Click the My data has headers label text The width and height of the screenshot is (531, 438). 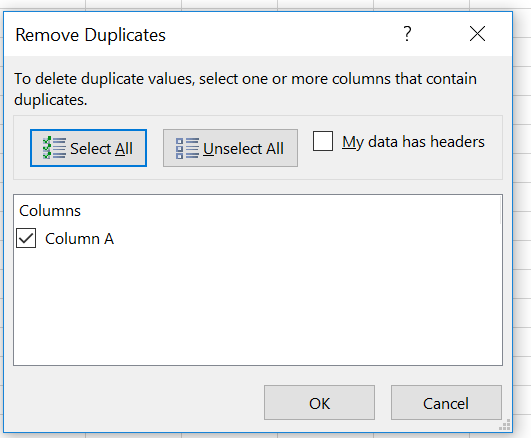tap(413, 142)
